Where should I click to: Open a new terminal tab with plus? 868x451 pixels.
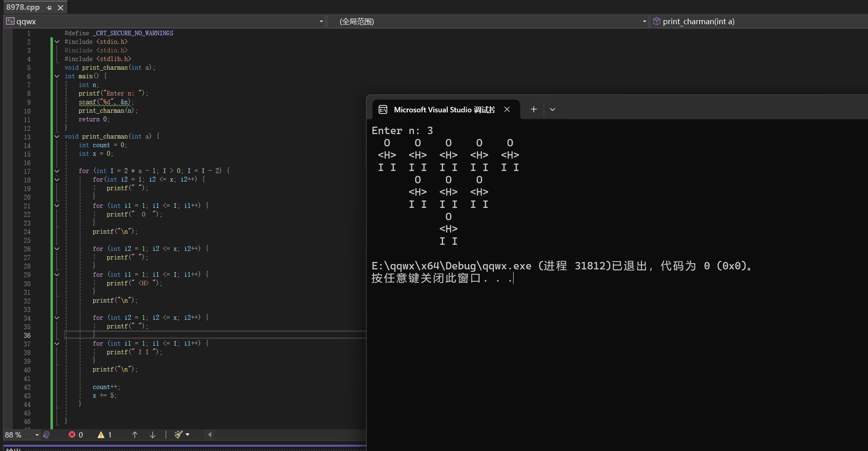(x=533, y=109)
